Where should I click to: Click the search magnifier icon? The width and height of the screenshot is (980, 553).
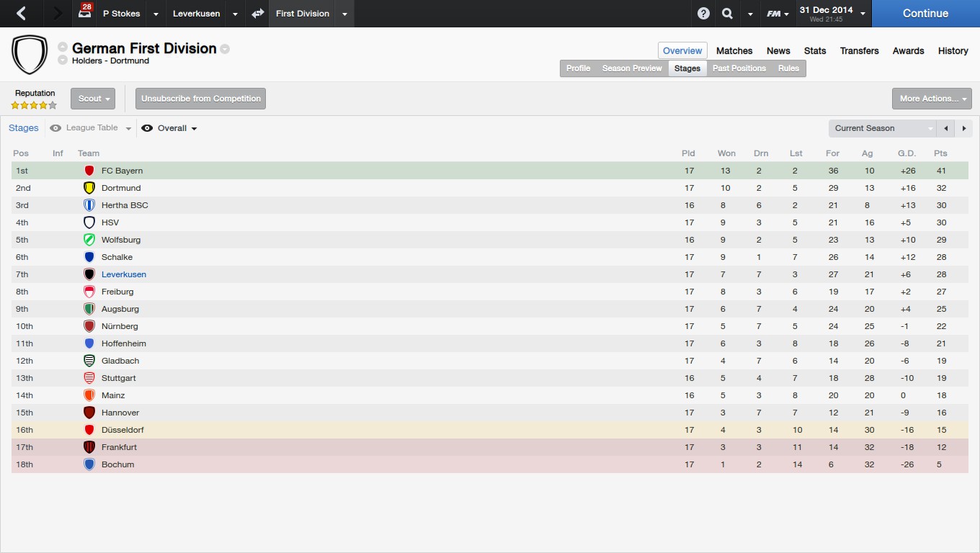pos(727,14)
